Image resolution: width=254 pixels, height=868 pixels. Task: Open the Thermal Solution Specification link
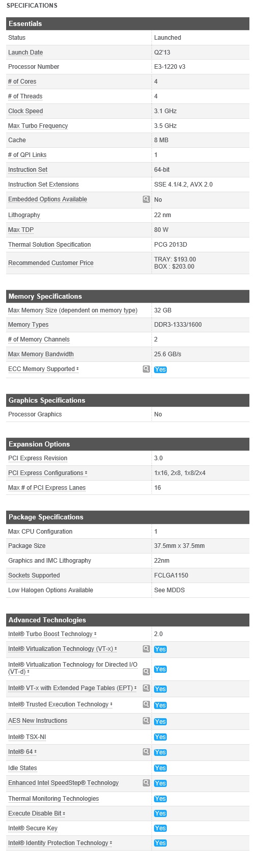tap(49, 245)
